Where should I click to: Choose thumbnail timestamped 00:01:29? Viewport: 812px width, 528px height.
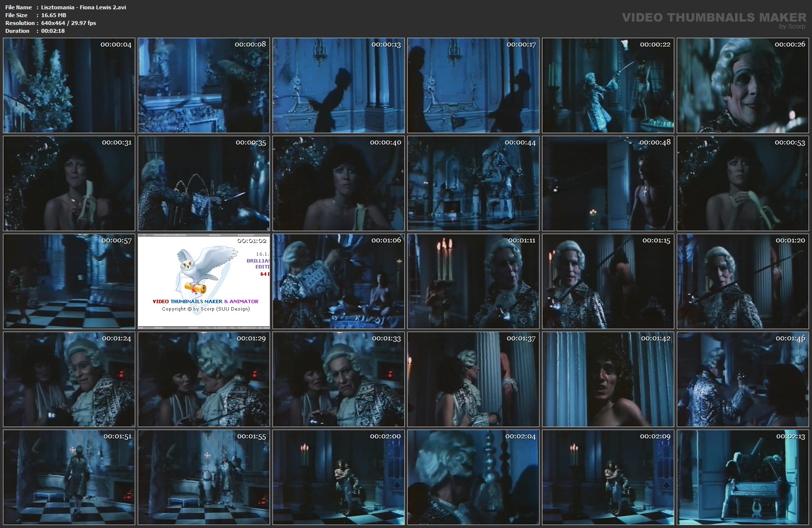(204, 380)
